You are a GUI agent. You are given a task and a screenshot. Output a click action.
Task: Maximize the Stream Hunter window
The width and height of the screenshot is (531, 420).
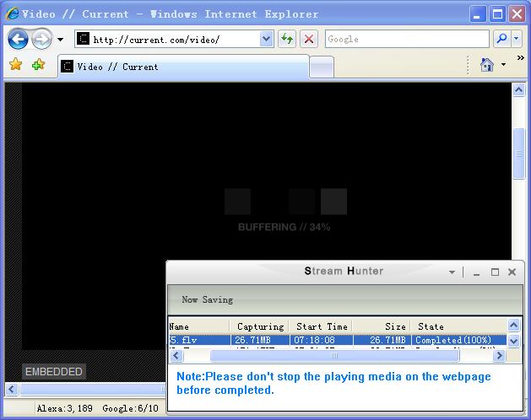click(495, 272)
